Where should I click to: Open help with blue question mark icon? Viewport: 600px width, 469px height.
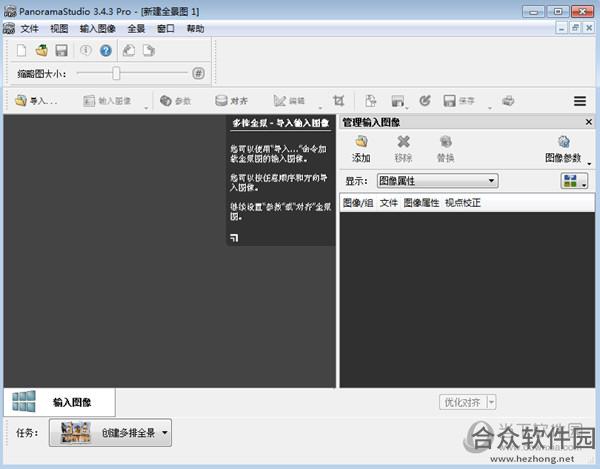[x=106, y=50]
